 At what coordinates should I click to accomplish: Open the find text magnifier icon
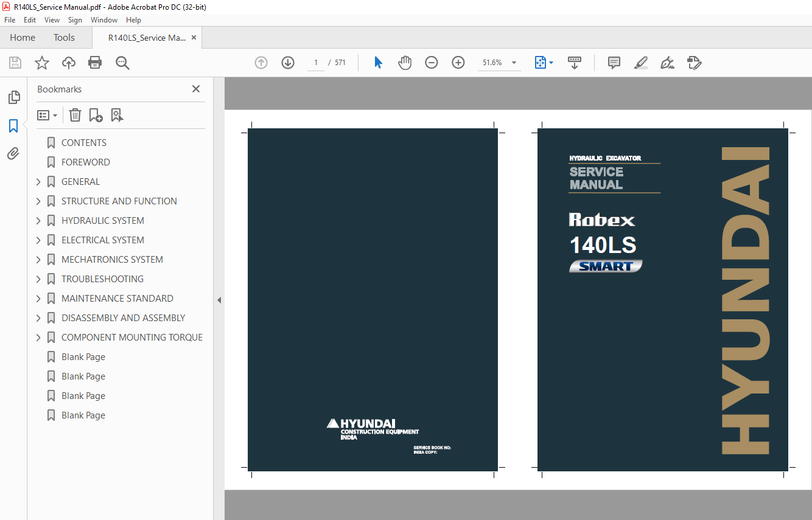tap(122, 63)
